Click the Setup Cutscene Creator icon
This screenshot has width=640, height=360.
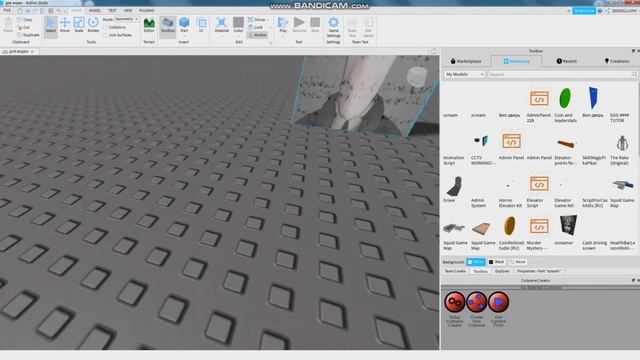tap(455, 302)
